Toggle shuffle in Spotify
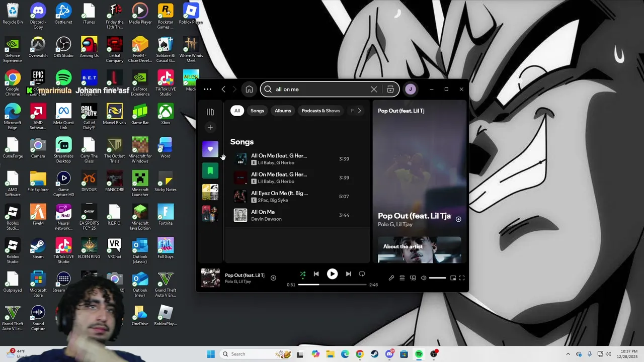The image size is (644, 362). click(303, 274)
